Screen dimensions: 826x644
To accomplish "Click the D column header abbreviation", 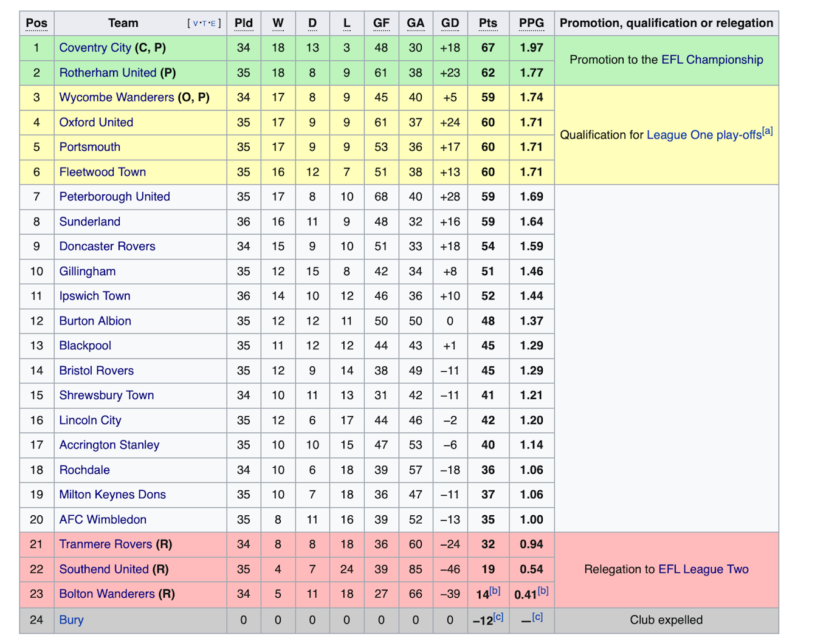I will [312, 23].
